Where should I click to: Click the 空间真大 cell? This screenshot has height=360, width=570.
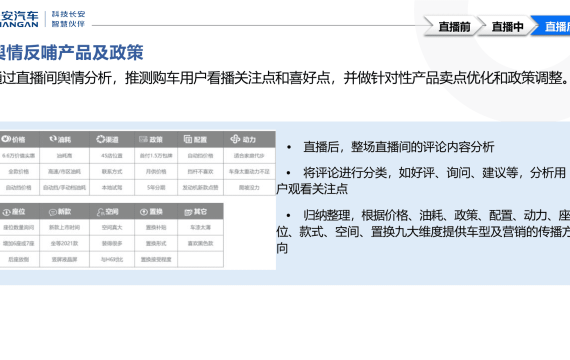[x=112, y=227]
